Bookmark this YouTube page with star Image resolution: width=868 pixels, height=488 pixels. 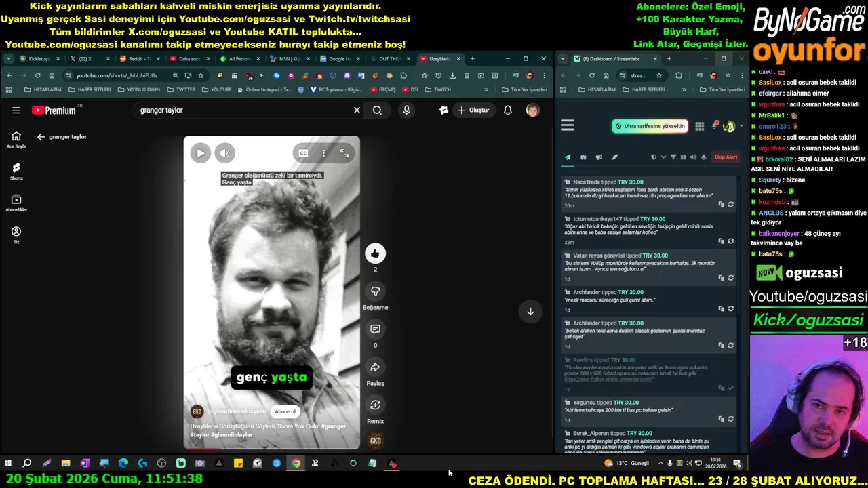click(201, 75)
